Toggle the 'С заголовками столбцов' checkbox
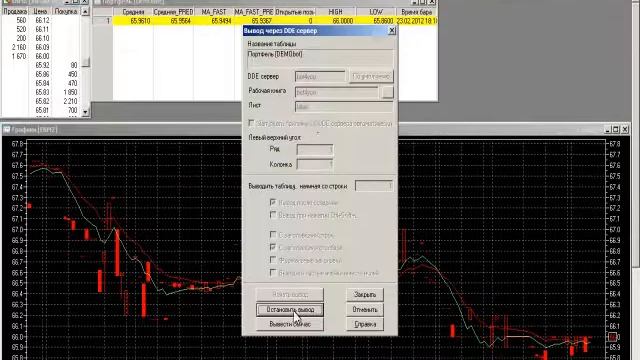 [x=273, y=247]
